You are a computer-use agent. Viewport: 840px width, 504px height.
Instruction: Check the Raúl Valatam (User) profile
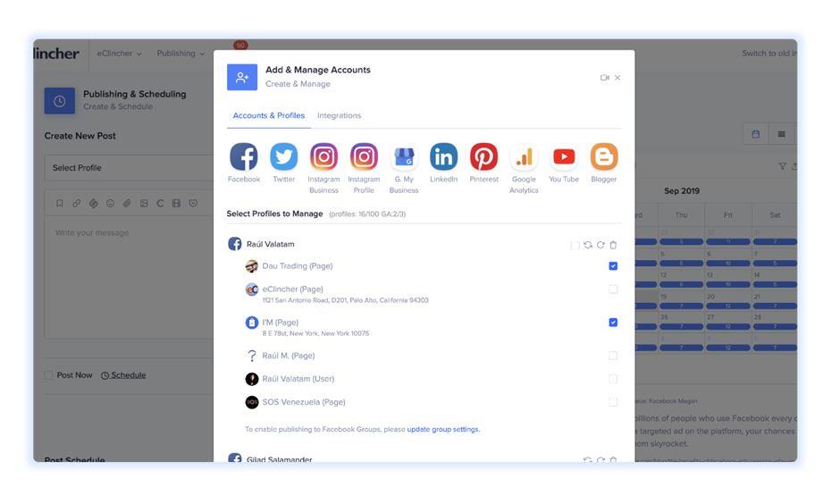pos(613,379)
